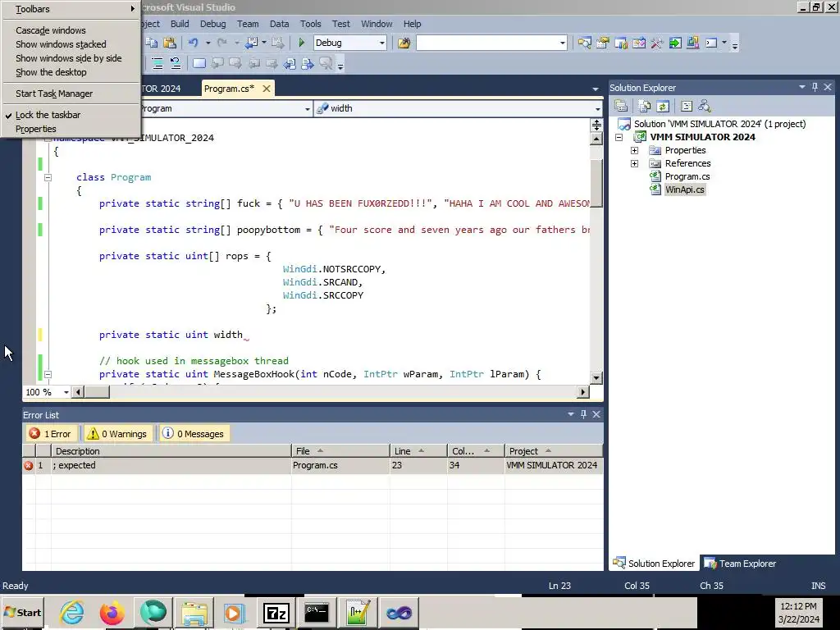Open Internet Explorer from the taskbar

(x=72, y=612)
